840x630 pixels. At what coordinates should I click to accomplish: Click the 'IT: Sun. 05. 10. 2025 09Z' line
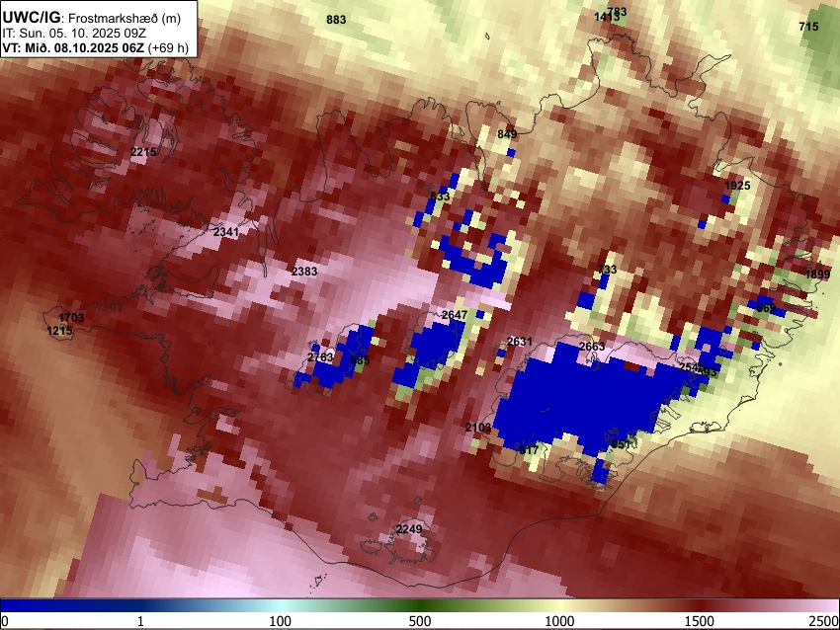coord(74,34)
